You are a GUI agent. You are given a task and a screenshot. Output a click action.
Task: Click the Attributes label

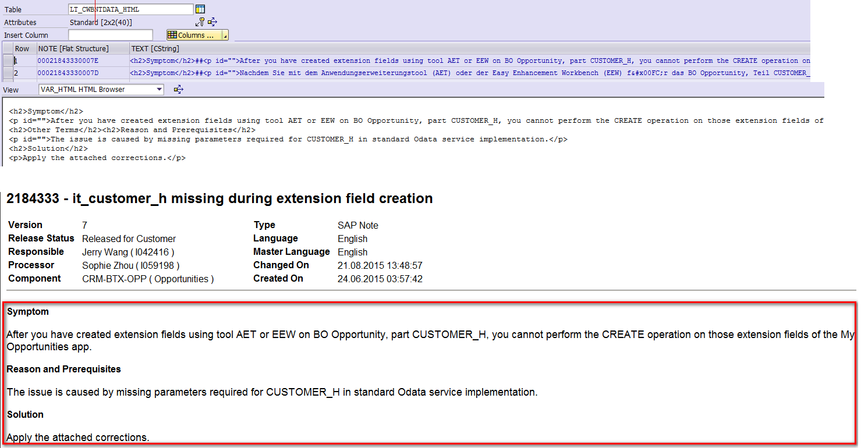pos(20,22)
